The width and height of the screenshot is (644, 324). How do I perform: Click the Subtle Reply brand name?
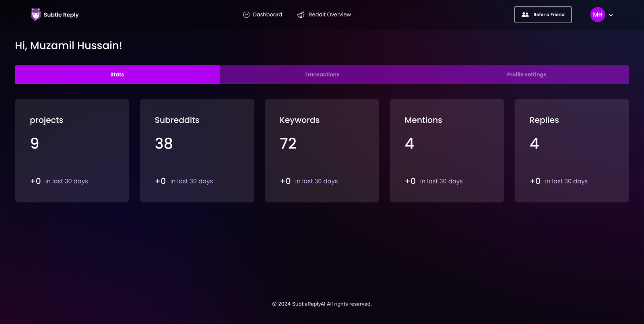[61, 15]
